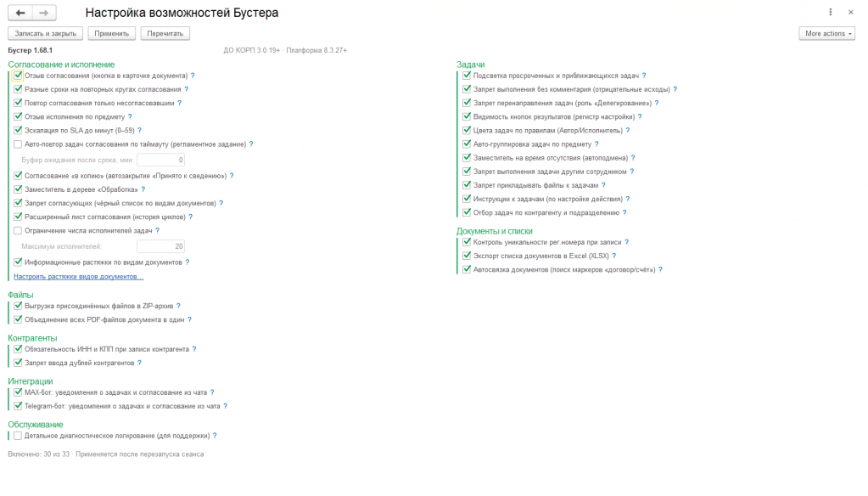This screenshot has width=868, height=496.
Task: Show hint for Запрет ввода дублей контрагентов
Action: coord(139,363)
